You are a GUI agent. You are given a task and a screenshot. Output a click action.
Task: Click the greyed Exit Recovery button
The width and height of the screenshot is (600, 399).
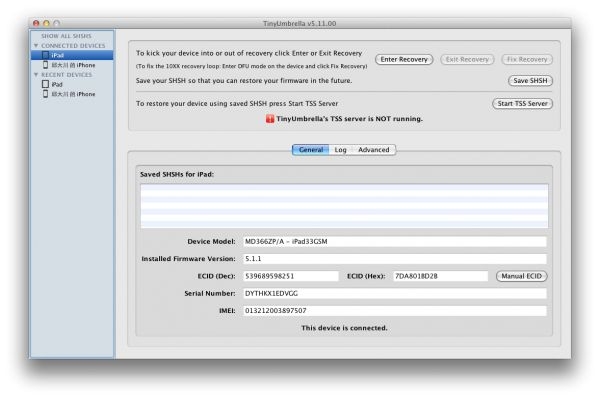[x=467, y=59]
